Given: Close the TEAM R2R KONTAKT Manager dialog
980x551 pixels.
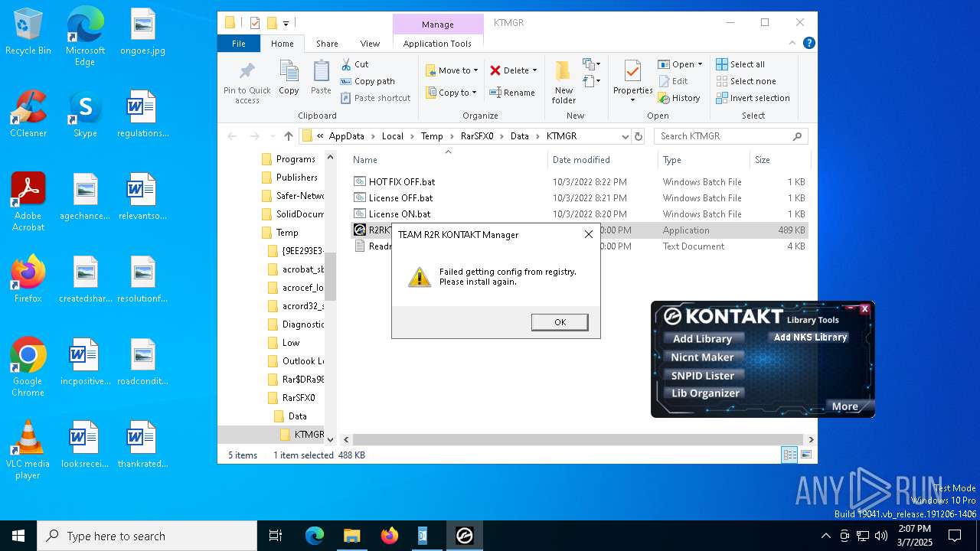Looking at the screenshot, I should pyautogui.click(x=588, y=235).
